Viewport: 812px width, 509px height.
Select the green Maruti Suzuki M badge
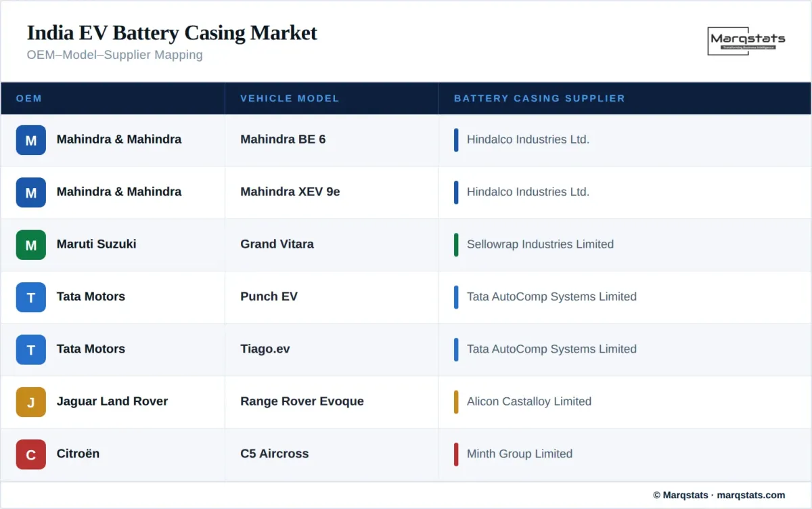coord(31,245)
